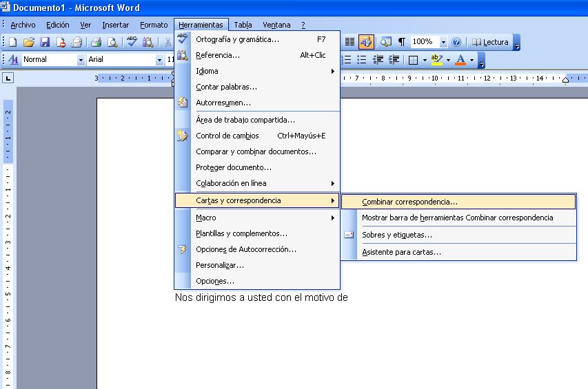
Task: Open Word Help question mark icon
Action: (x=456, y=42)
